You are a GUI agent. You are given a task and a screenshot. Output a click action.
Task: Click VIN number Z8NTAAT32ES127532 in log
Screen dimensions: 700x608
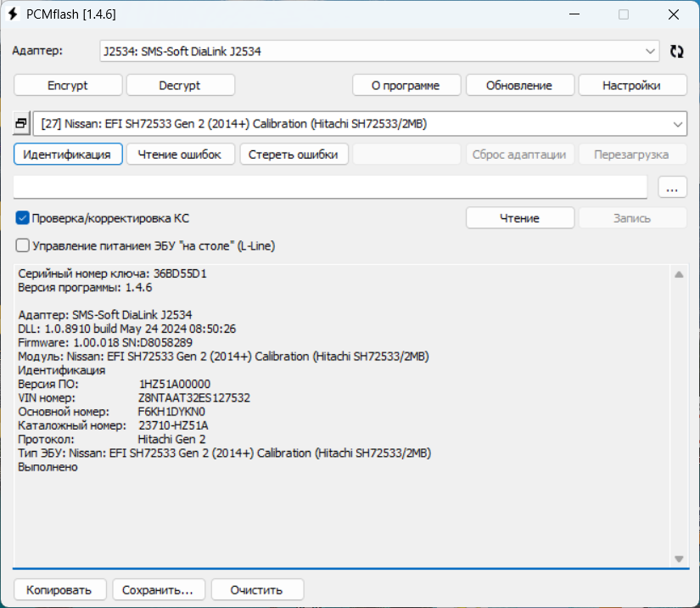click(x=194, y=397)
